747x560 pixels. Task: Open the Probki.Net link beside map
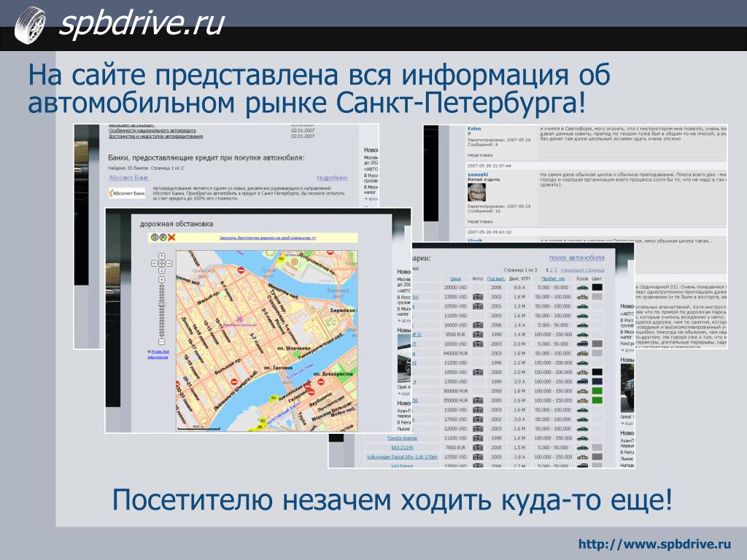[x=160, y=351]
